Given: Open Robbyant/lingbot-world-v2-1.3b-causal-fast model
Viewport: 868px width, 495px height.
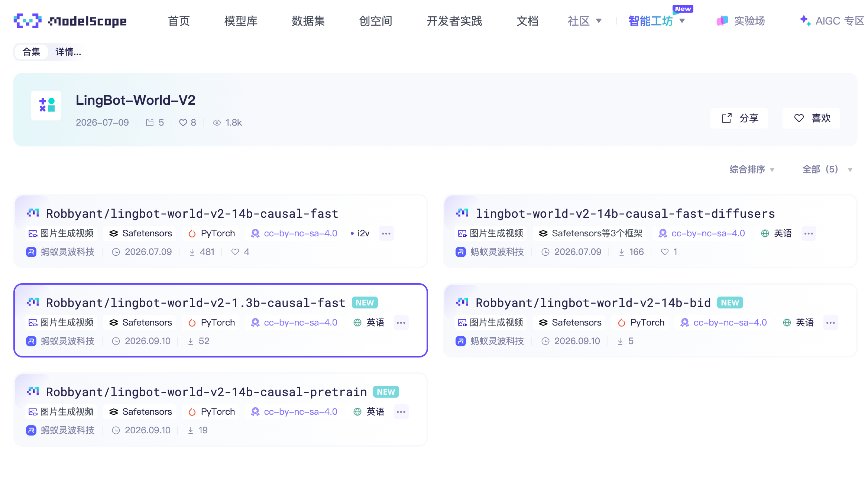Looking at the screenshot, I should click(x=196, y=303).
